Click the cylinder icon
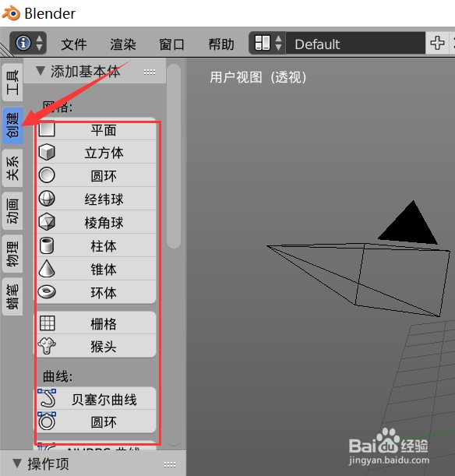This screenshot has width=455, height=476. coord(47,245)
